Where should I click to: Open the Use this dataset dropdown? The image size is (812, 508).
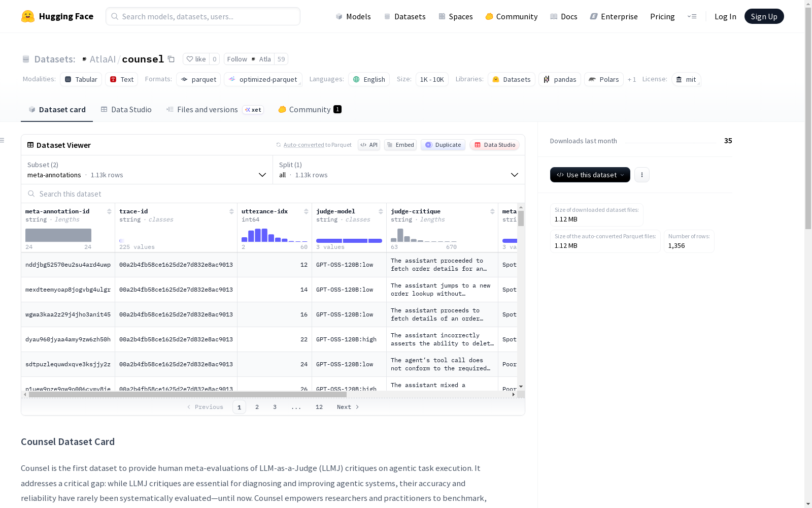click(590, 175)
